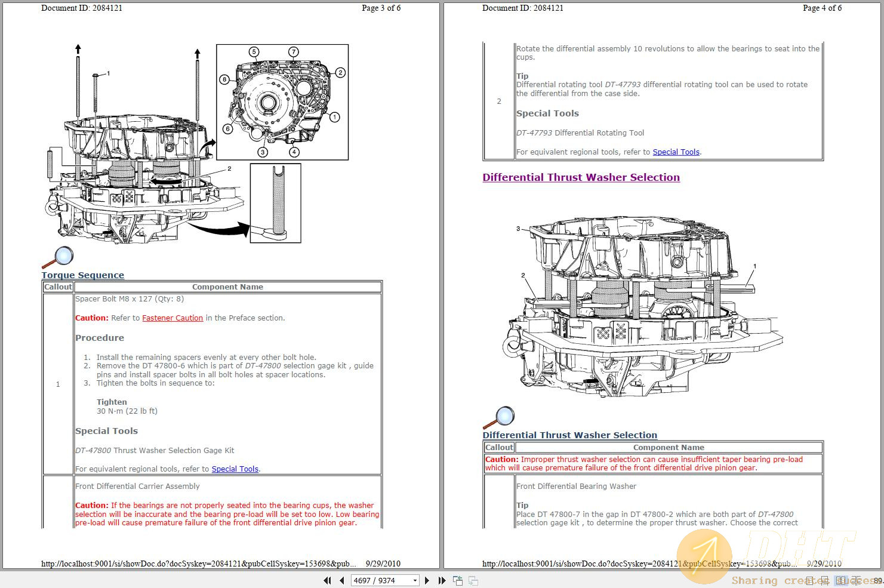Click 'Document ID: 2084121' on the left page
Image resolution: width=884 pixels, height=588 pixels.
pyautogui.click(x=82, y=8)
